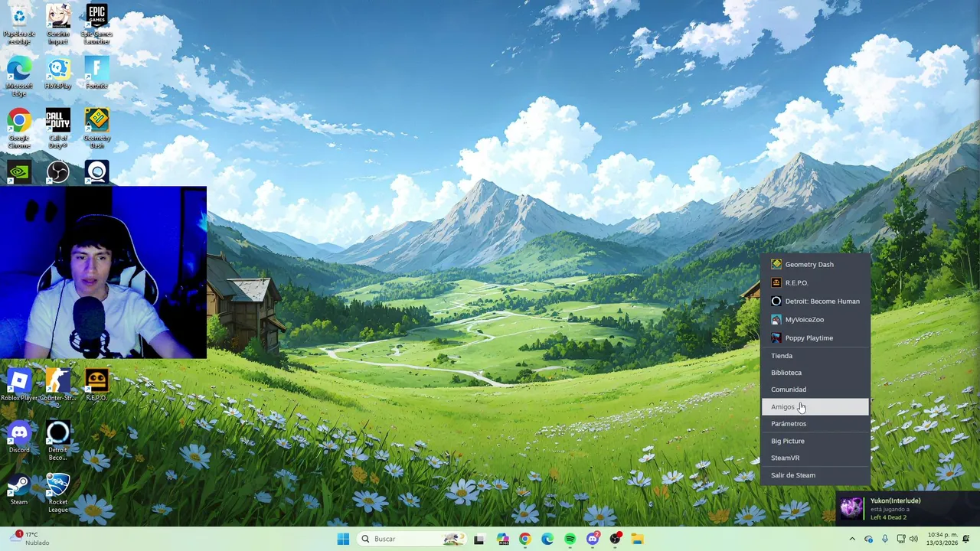Select the Rocket League desktop shortcut
This screenshot has width=980, height=551.
click(58, 493)
